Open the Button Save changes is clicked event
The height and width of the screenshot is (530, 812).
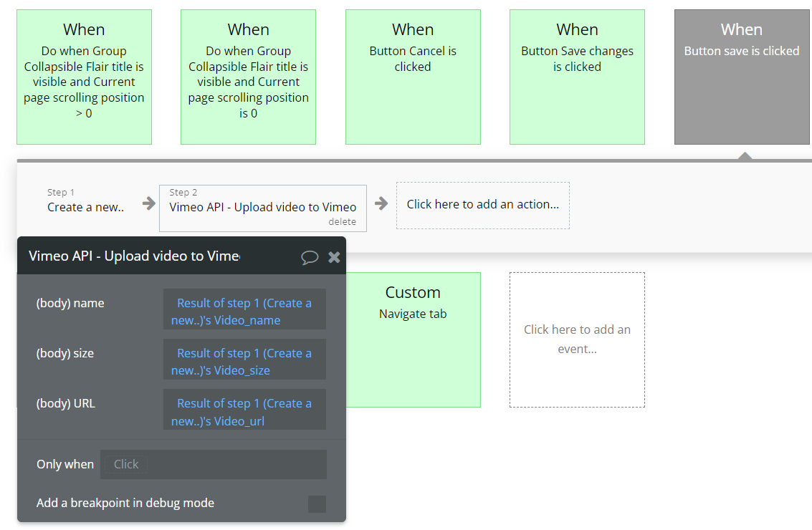click(577, 77)
